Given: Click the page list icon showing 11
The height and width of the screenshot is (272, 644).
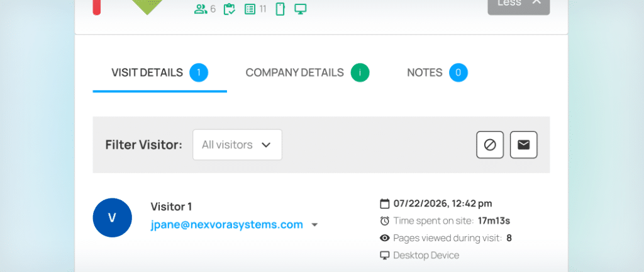Looking at the screenshot, I should [x=250, y=9].
